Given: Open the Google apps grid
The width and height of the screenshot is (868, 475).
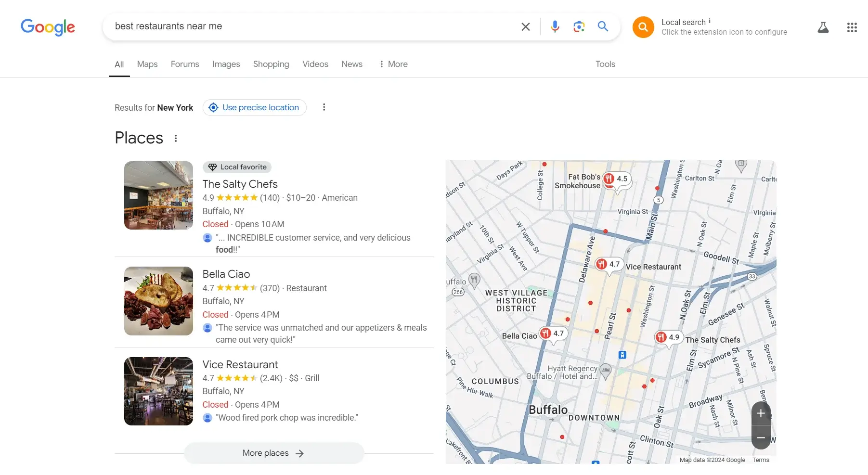Looking at the screenshot, I should (852, 27).
